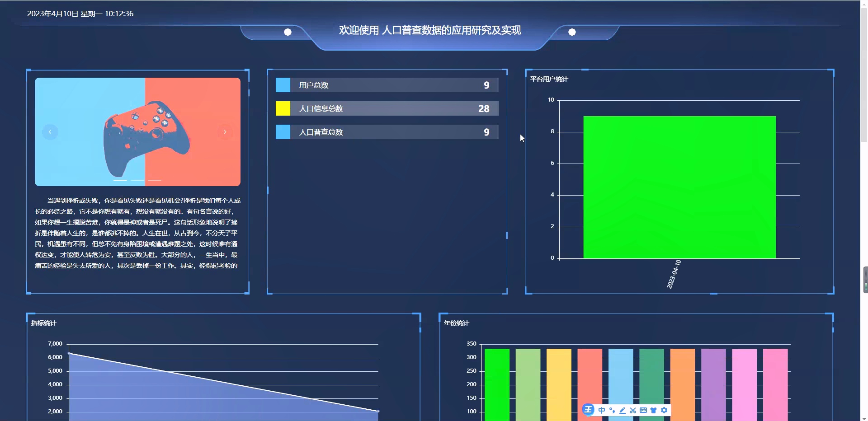Click the carousel previous arrow

[x=50, y=131]
